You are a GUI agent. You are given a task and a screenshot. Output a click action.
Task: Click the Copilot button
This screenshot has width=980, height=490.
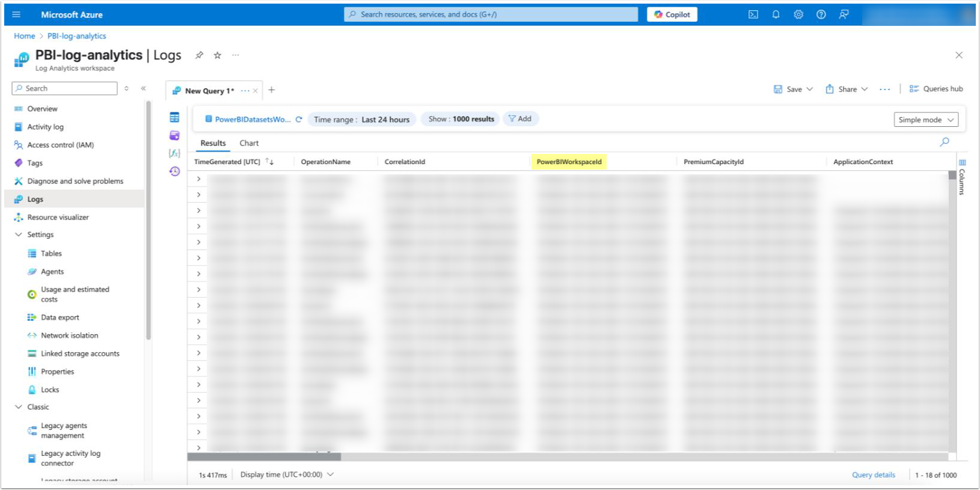point(672,14)
